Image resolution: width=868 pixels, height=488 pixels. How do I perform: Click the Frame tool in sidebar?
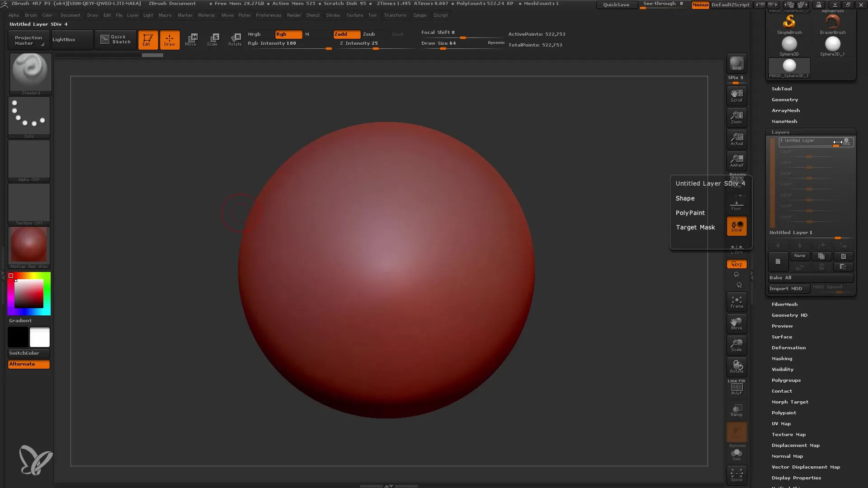coord(736,301)
